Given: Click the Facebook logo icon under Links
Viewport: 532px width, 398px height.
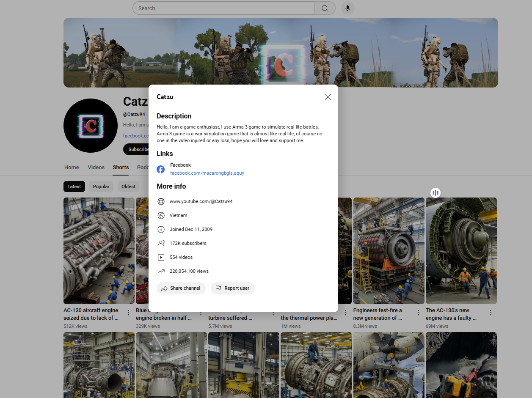Looking at the screenshot, I should click(161, 169).
